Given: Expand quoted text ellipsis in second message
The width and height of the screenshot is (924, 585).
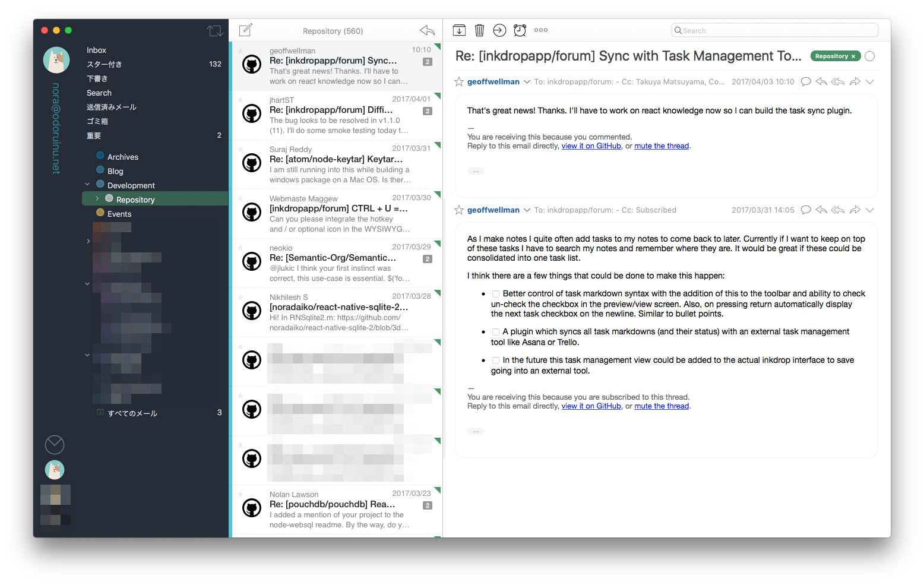Looking at the screenshot, I should click(476, 431).
